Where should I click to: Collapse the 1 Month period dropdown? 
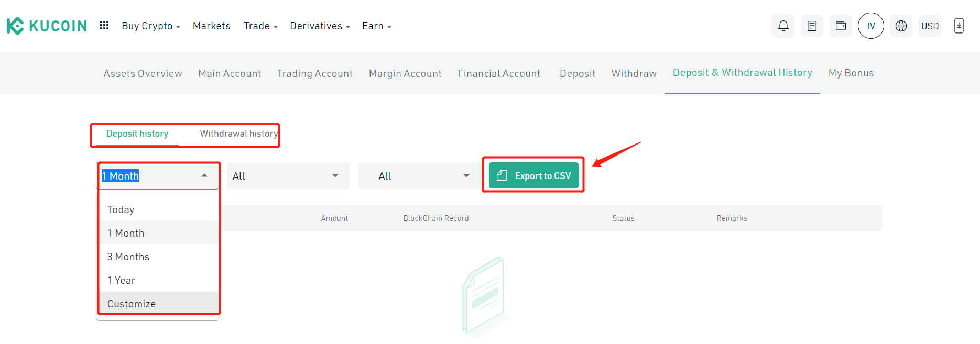pos(158,176)
